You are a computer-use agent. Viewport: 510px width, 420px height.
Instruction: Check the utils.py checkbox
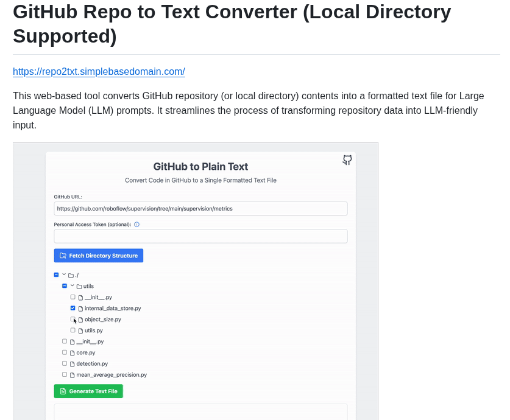pyautogui.click(x=73, y=330)
